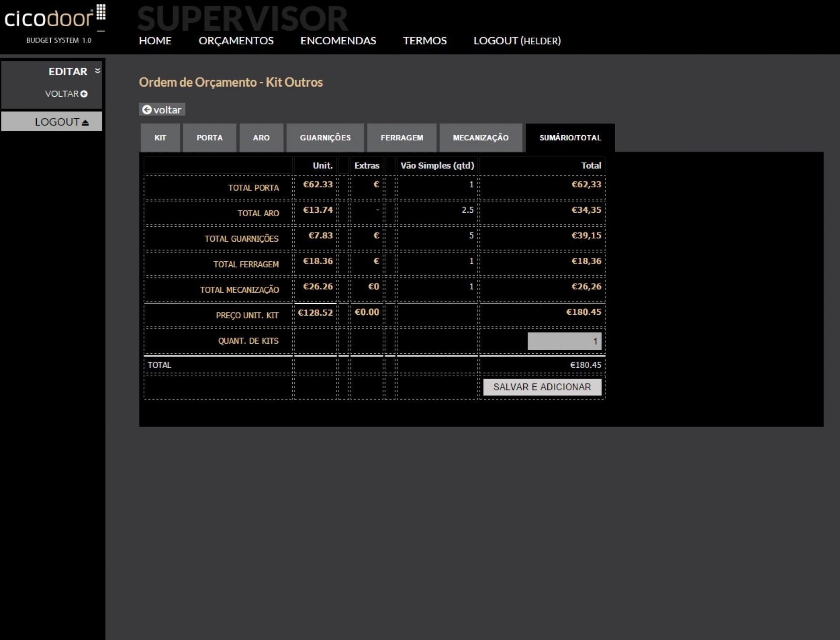Select the ARO tab

tap(261, 137)
